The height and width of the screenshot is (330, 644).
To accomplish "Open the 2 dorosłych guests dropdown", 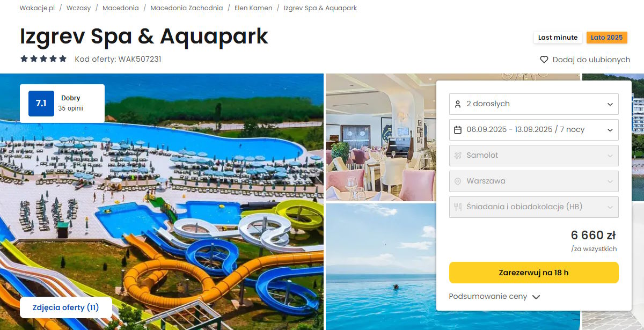I will [534, 104].
